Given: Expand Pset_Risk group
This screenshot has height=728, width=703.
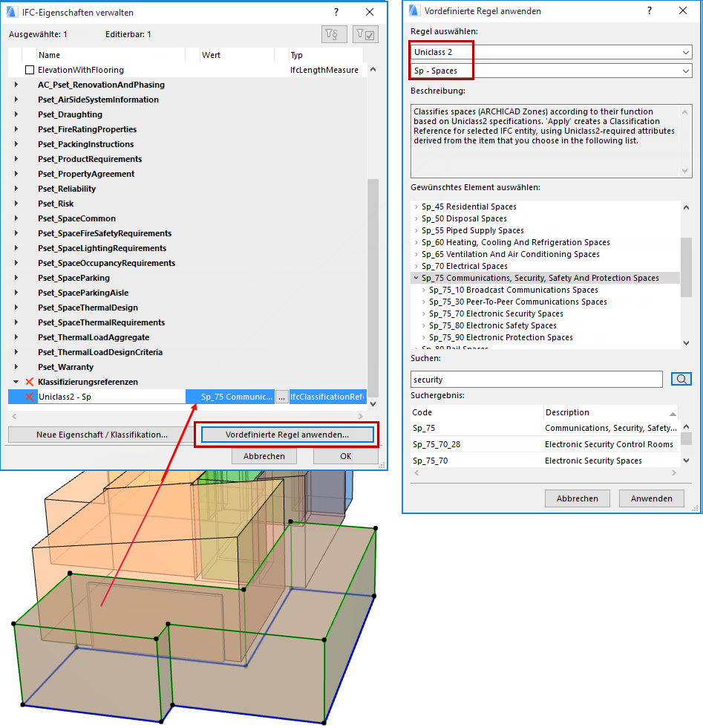Looking at the screenshot, I should (16, 204).
